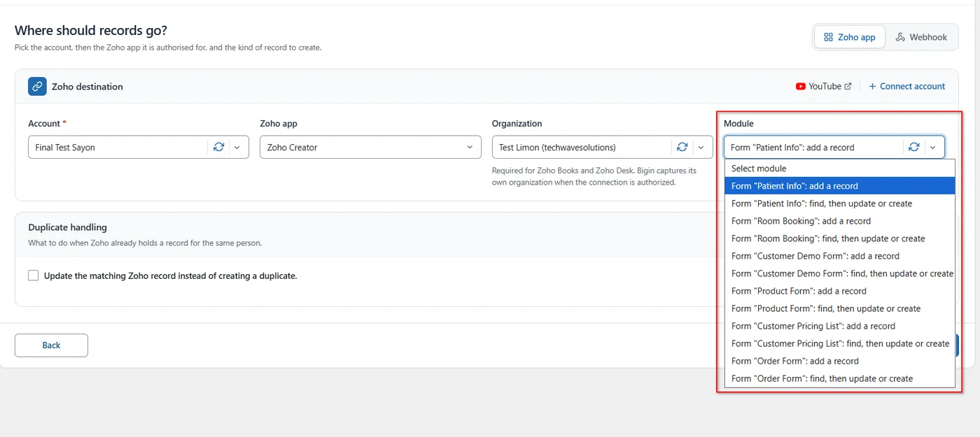The height and width of the screenshot is (437, 980).
Task: Click the Zoho app grid icon
Action: tap(828, 37)
